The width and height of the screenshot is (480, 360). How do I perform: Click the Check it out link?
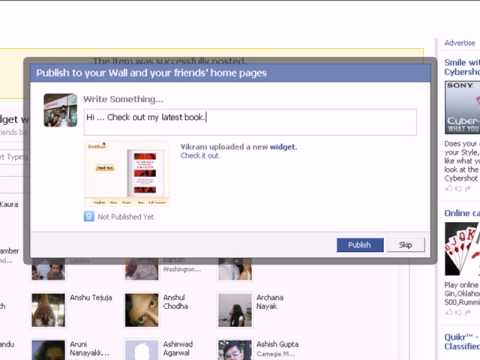[x=201, y=156]
